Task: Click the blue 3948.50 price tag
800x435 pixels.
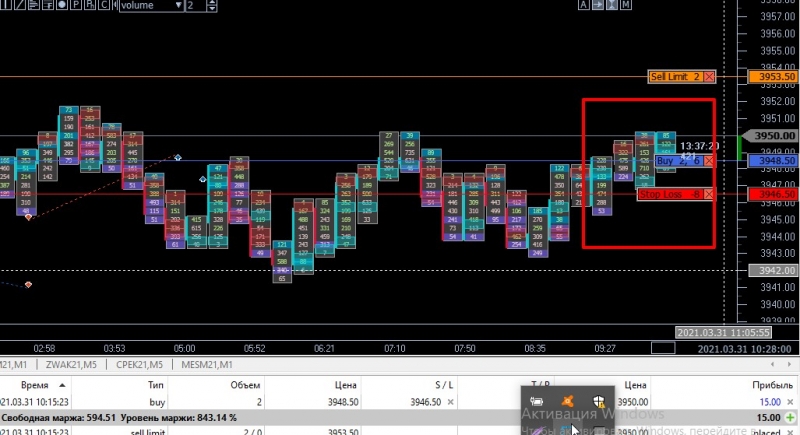Action: 773,161
